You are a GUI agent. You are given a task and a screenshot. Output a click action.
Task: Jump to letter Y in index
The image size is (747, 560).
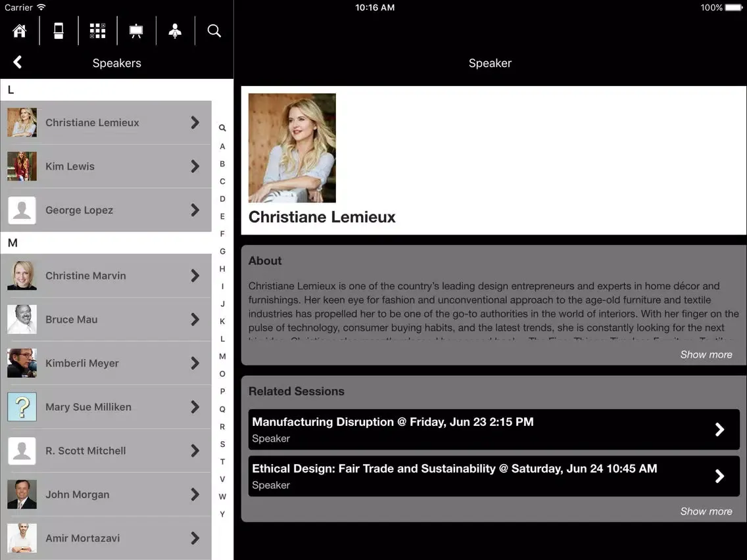(x=222, y=514)
